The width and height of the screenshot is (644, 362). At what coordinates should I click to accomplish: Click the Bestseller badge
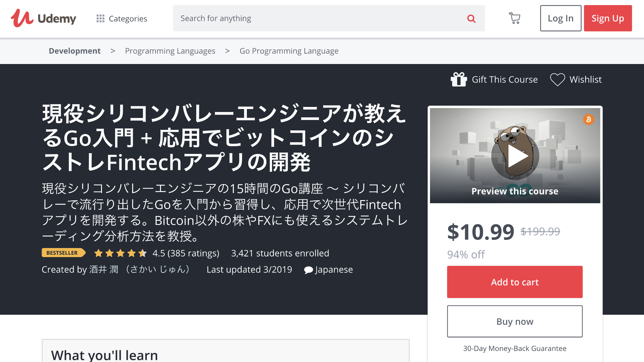(x=63, y=253)
